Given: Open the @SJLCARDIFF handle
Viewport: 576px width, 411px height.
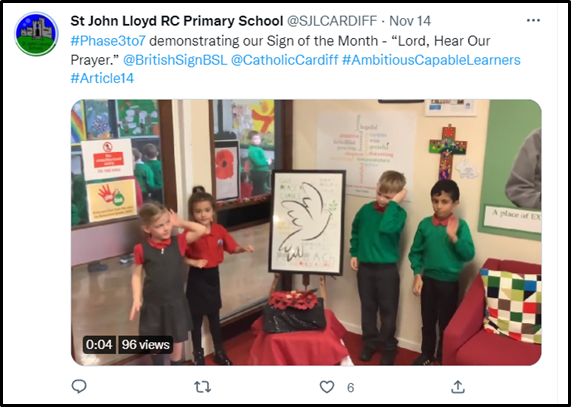Looking at the screenshot, I should tap(332, 21).
